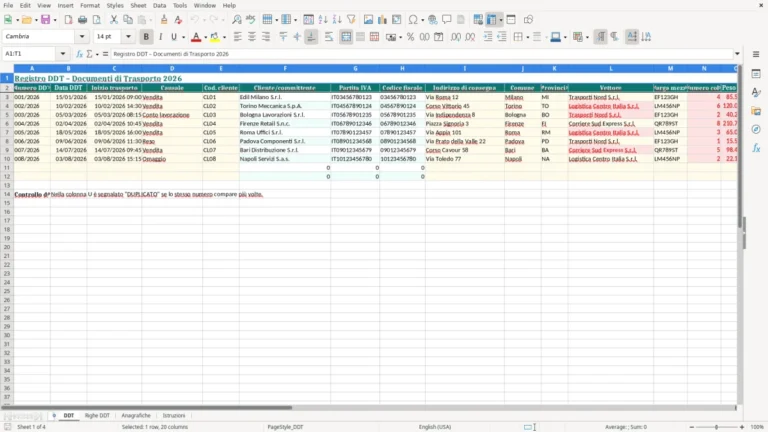Print the spreadsheet with the printer icon

(82, 20)
